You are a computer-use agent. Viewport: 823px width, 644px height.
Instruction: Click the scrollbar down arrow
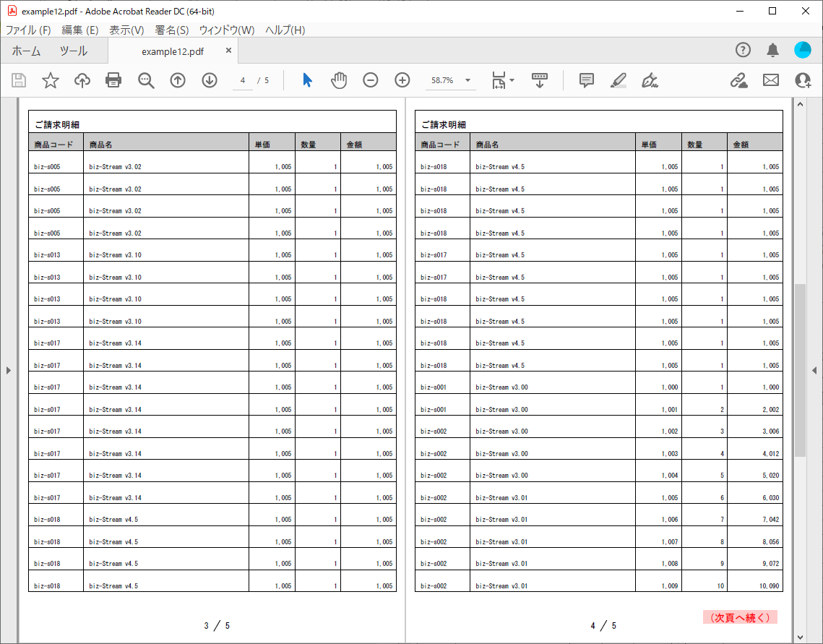click(x=800, y=637)
